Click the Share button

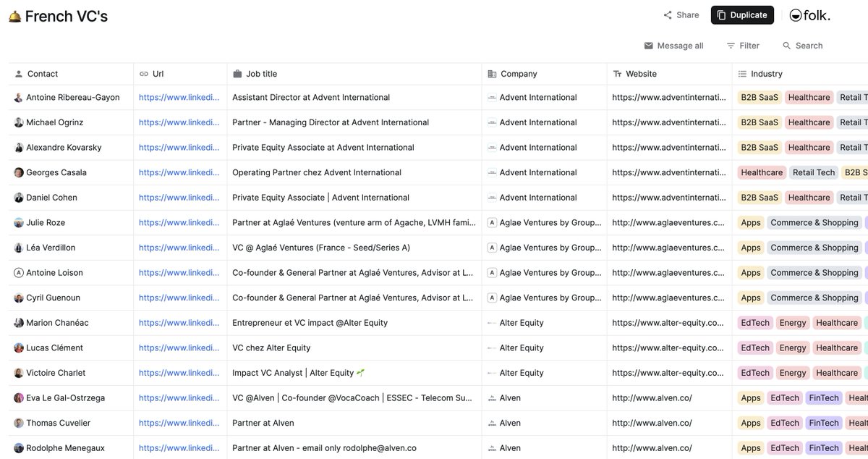[x=681, y=15]
